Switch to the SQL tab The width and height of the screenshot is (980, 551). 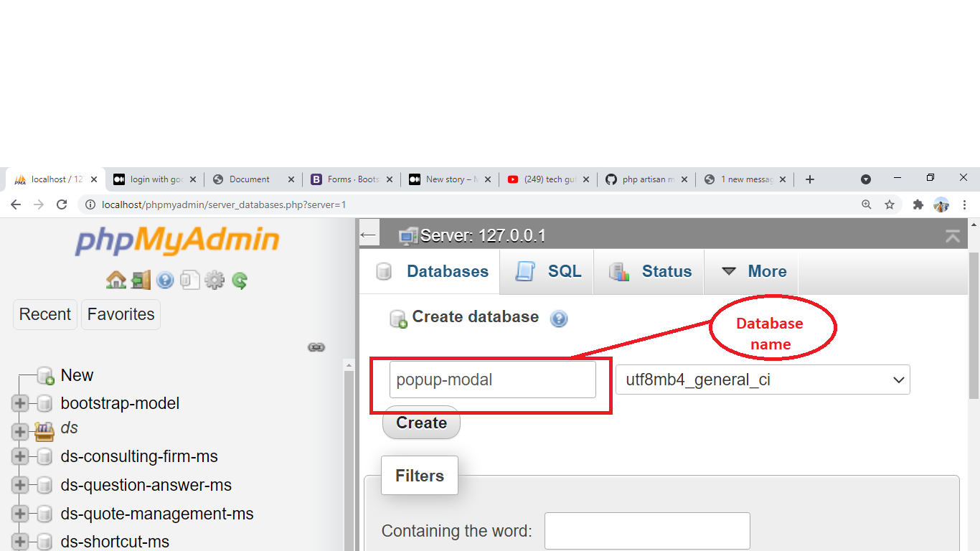[547, 271]
